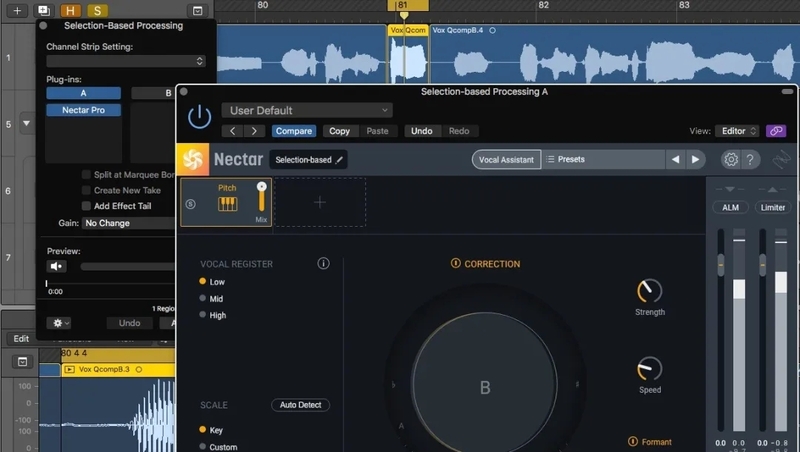This screenshot has width=800, height=452.
Task: Select the Pitch module keyboard icon
Action: (228, 204)
